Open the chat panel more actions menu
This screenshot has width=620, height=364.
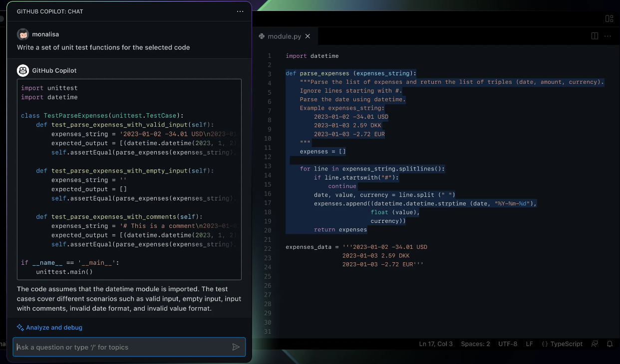[240, 11]
